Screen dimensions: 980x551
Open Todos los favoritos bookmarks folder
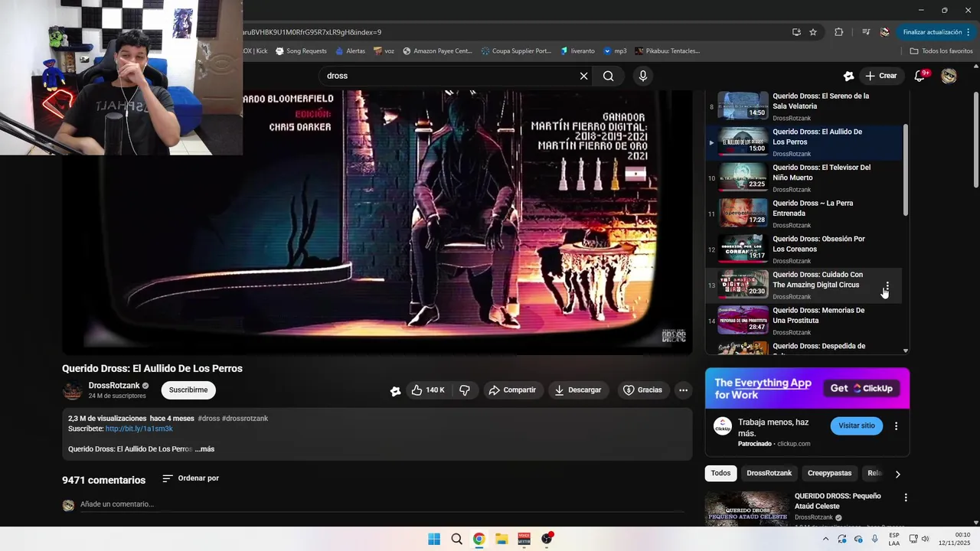click(941, 51)
